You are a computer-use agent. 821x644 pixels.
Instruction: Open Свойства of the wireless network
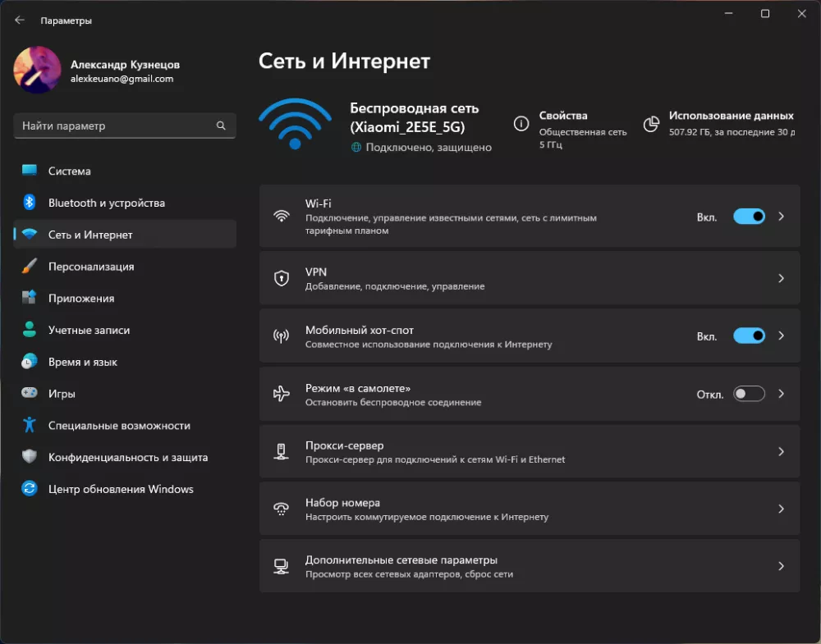[563, 116]
